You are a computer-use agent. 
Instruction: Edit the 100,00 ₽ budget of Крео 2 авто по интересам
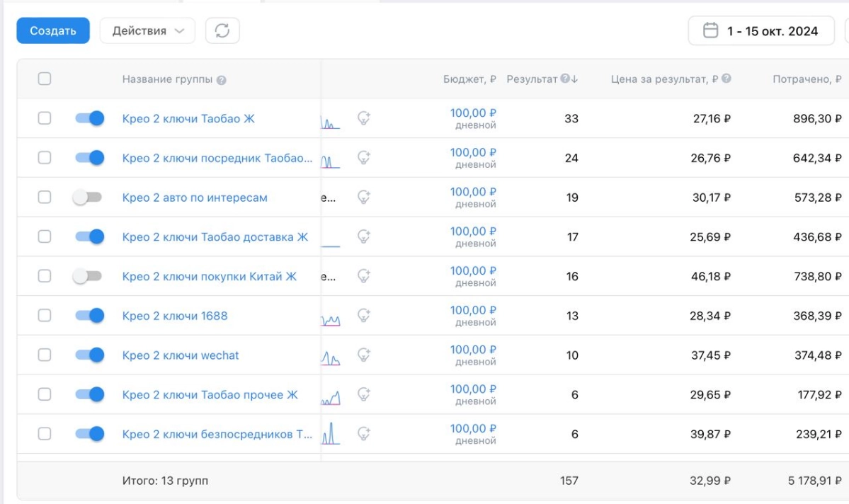click(x=473, y=192)
